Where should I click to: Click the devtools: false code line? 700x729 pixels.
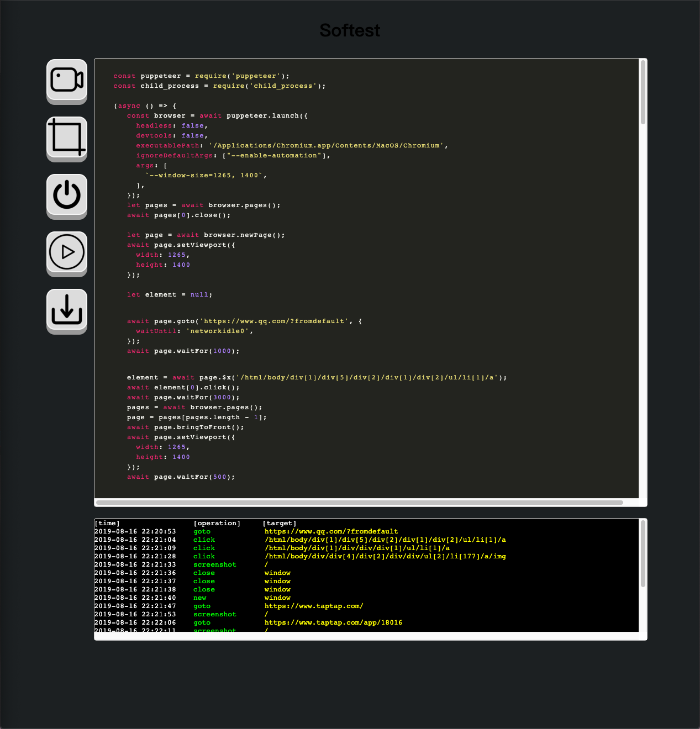172,136
